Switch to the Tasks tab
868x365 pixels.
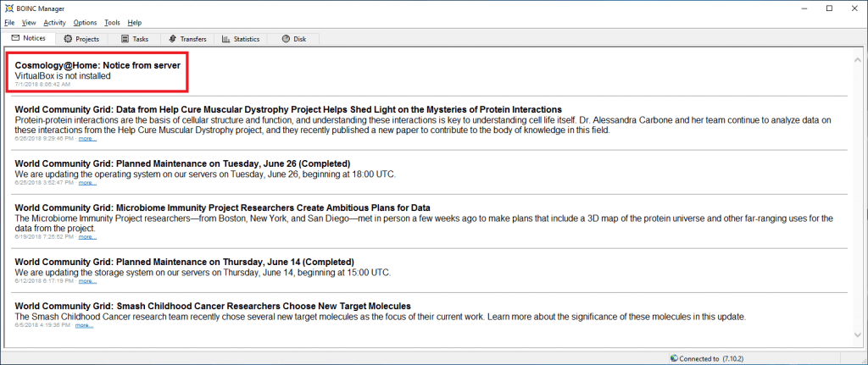coord(134,39)
